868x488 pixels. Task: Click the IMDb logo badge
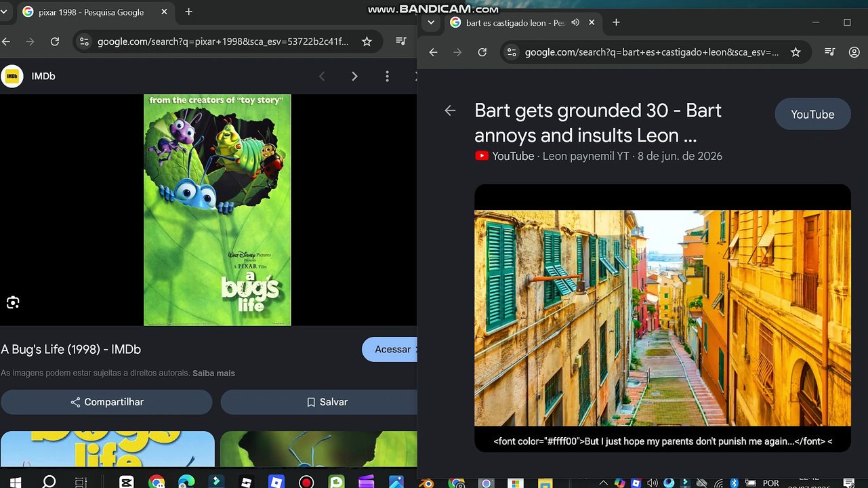coord(12,77)
